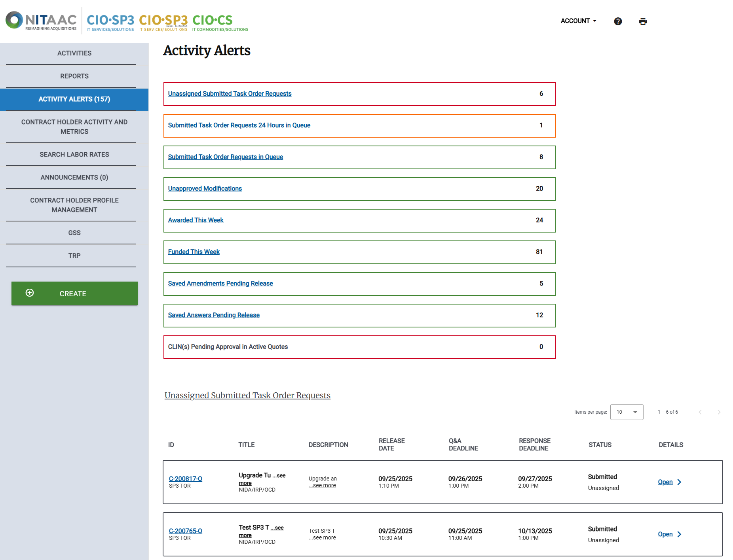
Task: Click the plus icon on Create button
Action: 30,293
